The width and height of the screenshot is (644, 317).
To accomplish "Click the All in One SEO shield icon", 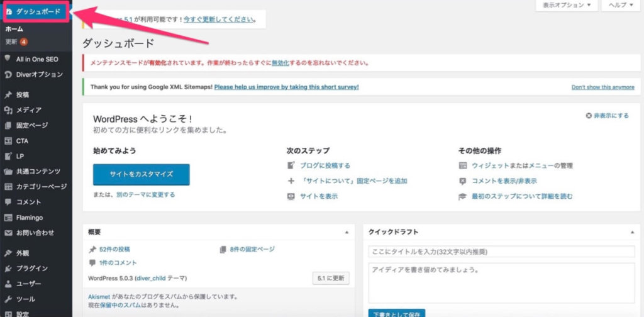I will click(x=8, y=58).
